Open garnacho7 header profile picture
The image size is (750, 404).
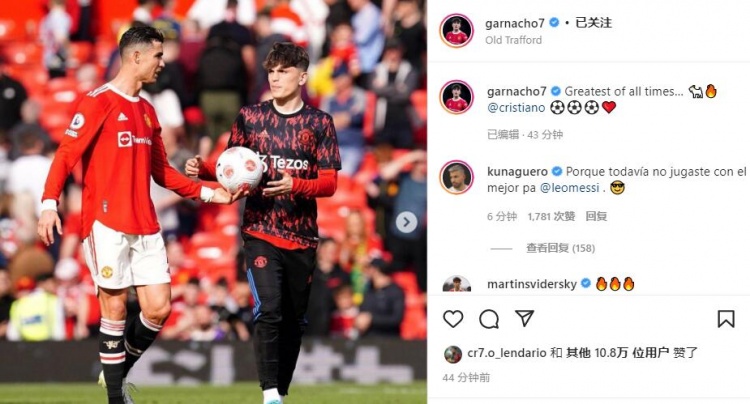457,31
